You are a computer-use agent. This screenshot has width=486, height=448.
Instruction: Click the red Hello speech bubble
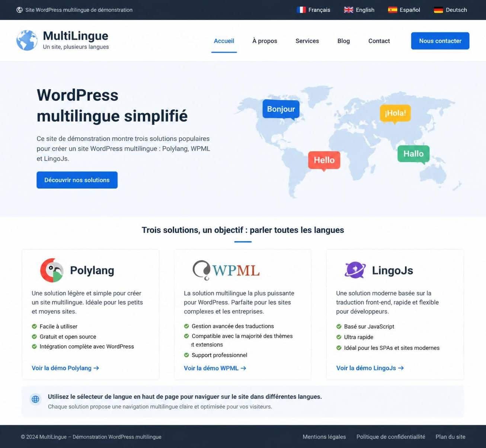tap(324, 161)
